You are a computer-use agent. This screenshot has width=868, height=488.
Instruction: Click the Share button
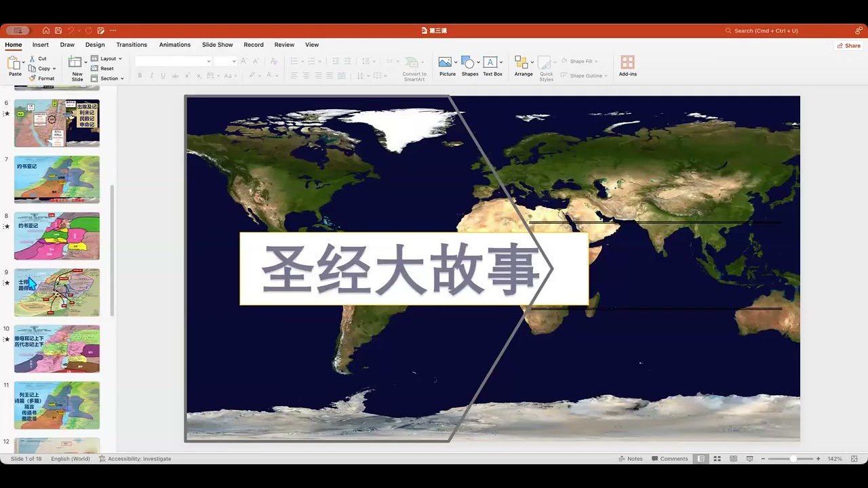(x=848, y=45)
